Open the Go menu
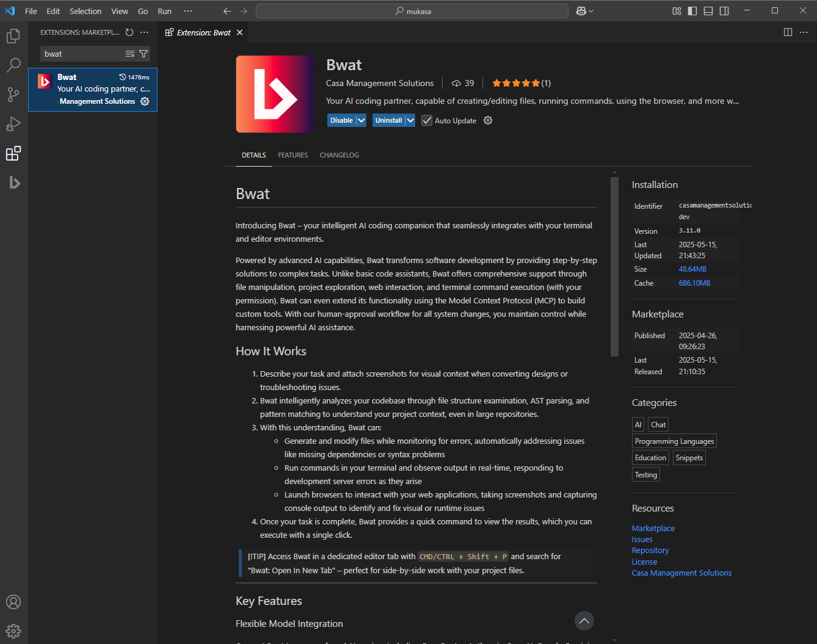This screenshot has width=817, height=644. pos(143,11)
